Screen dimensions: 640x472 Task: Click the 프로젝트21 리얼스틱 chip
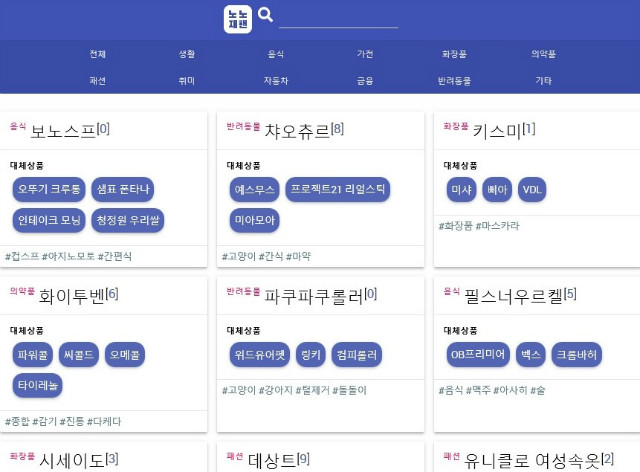click(338, 189)
